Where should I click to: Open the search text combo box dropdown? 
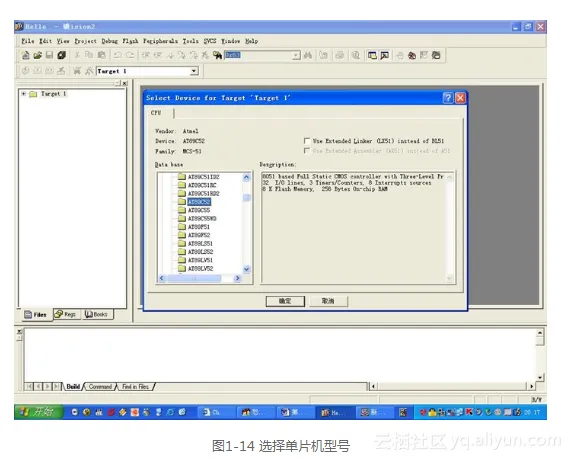pyautogui.click(x=296, y=55)
